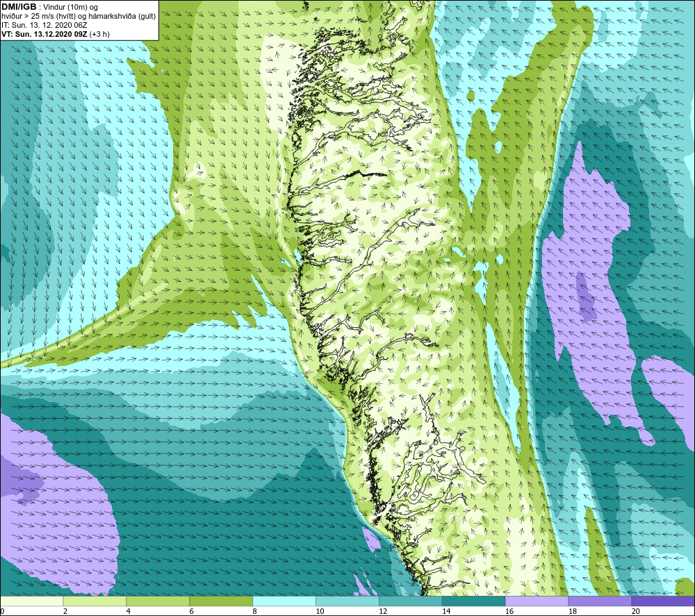Click the 14–16 m/s dark teal legend swatch
The height and width of the screenshot is (616, 695).
(474, 601)
